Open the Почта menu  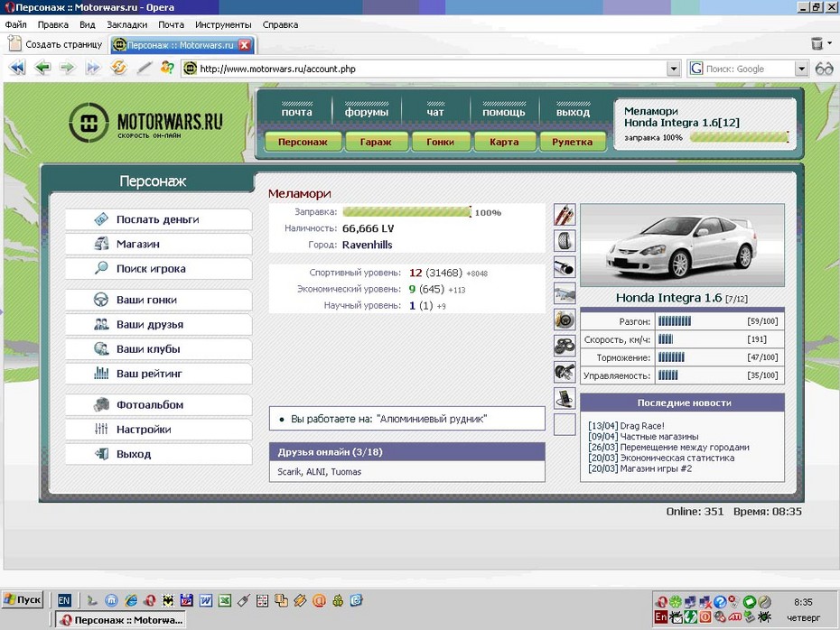coord(171,24)
